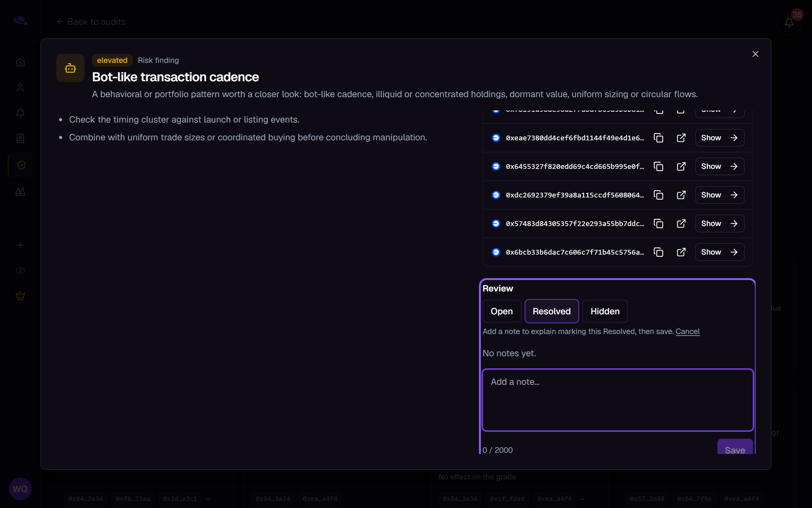Screen dimensions: 812x508
Task: Click the plus icon in sidebar
Action: click(20, 245)
